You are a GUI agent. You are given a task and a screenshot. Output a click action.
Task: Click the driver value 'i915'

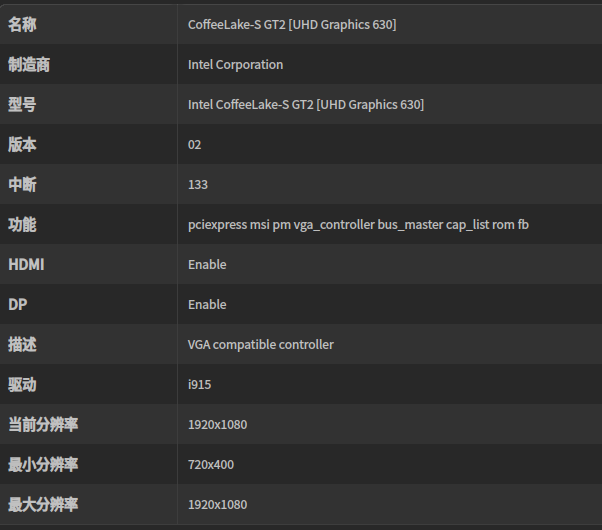pos(199,384)
